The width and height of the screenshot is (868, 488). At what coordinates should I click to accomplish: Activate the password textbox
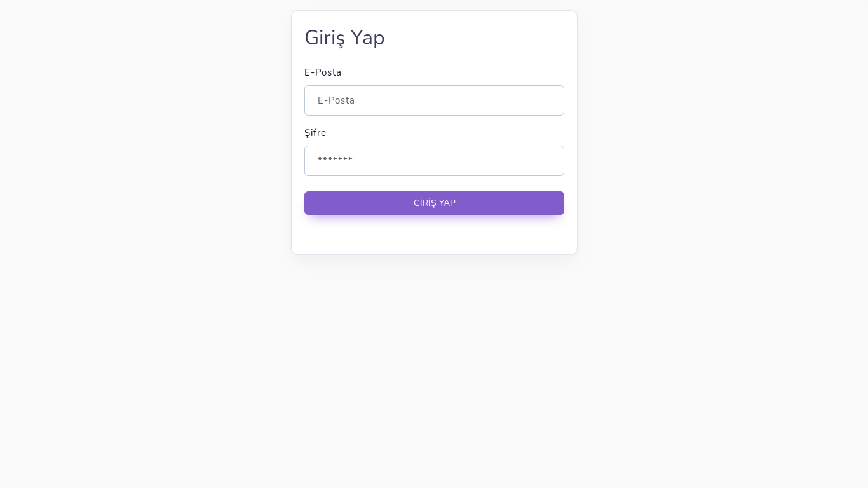(434, 161)
